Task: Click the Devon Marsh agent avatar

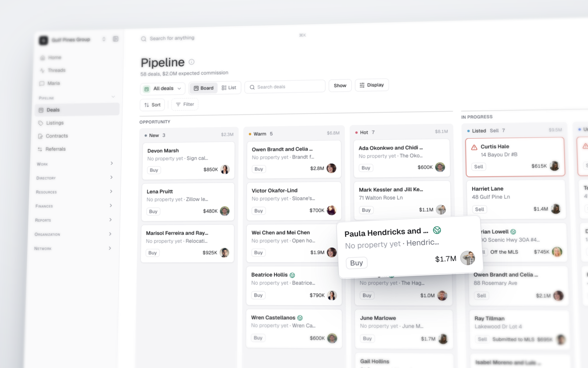Action: pos(225,169)
